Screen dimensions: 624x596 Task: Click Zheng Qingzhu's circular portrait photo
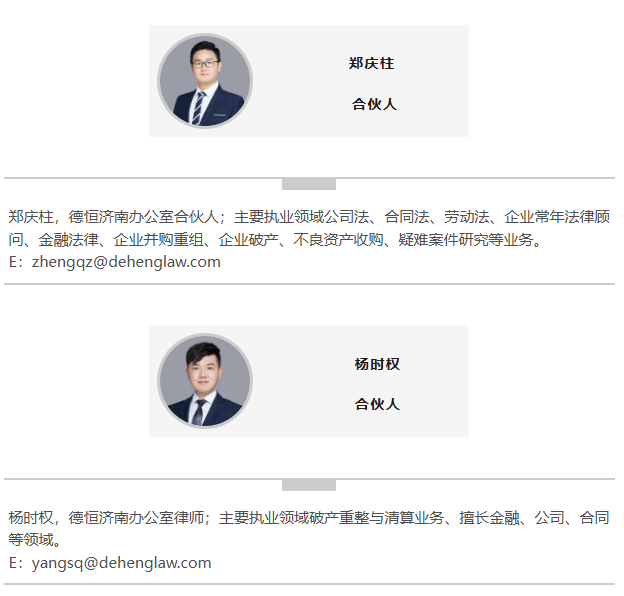(205, 81)
